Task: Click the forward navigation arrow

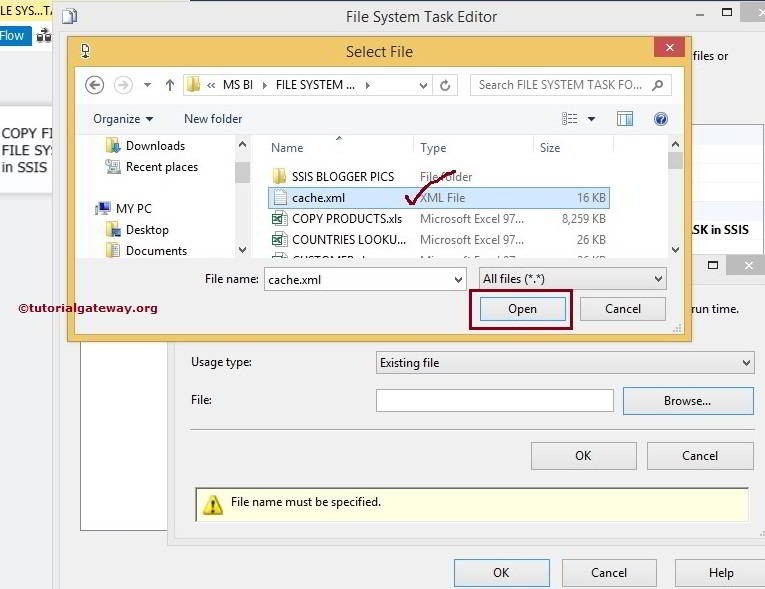Action: (123, 85)
